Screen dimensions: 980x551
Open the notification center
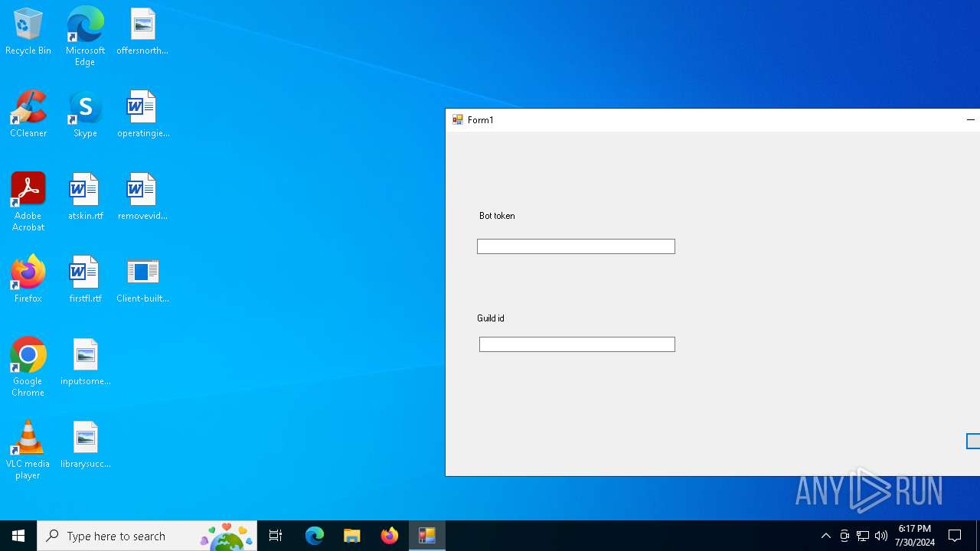tap(955, 536)
